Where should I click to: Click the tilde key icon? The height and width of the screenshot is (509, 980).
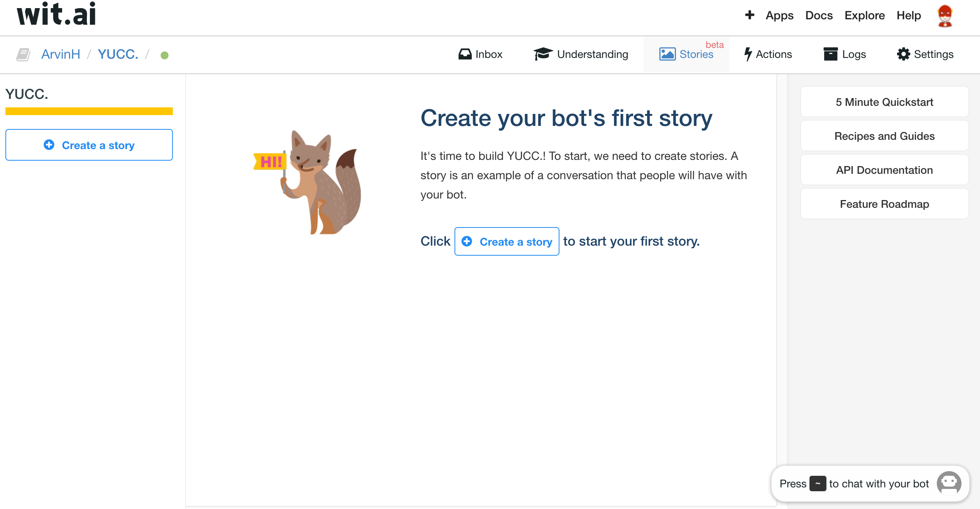tap(818, 484)
